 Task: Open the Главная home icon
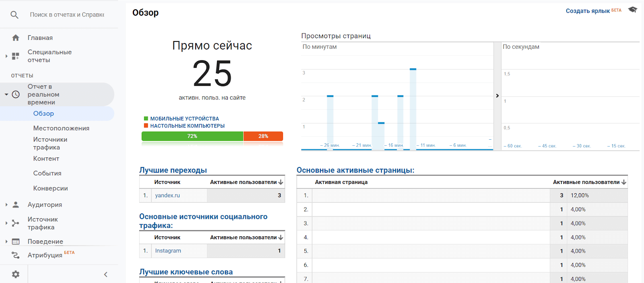[x=16, y=38]
